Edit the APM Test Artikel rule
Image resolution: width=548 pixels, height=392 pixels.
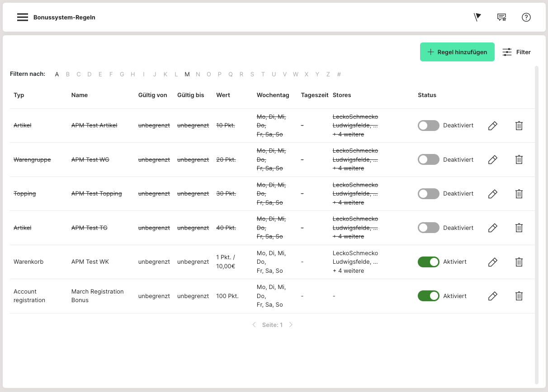(493, 126)
